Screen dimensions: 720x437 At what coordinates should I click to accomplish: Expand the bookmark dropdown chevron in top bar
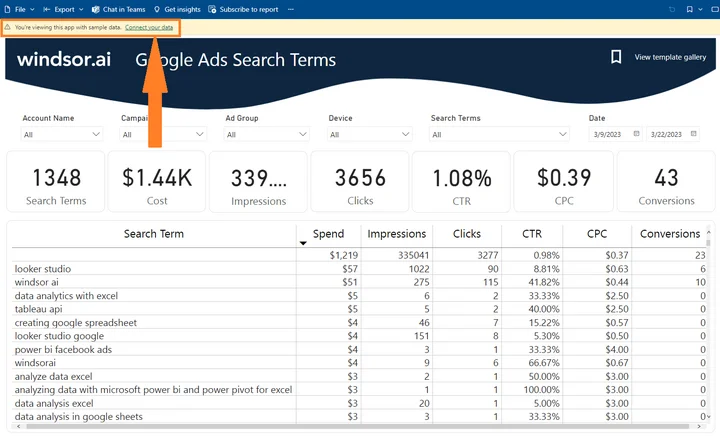coord(700,9)
